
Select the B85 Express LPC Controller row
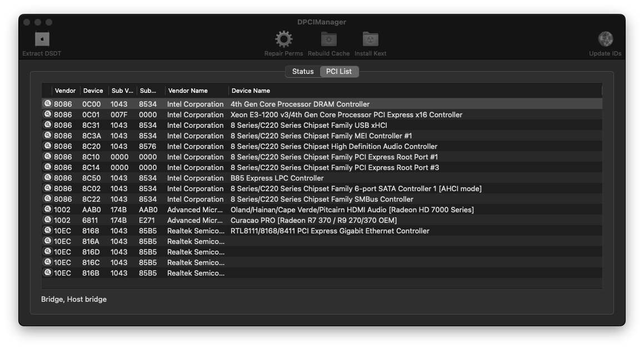point(322,178)
